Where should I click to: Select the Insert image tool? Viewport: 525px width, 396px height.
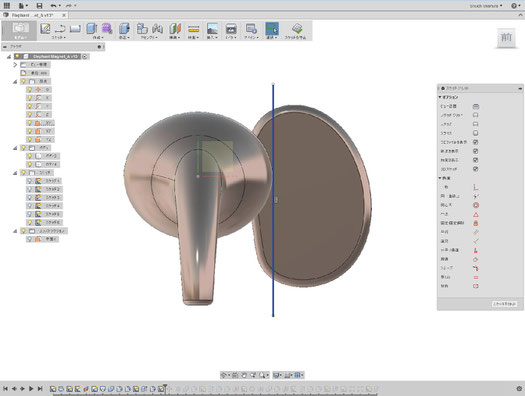(212, 28)
